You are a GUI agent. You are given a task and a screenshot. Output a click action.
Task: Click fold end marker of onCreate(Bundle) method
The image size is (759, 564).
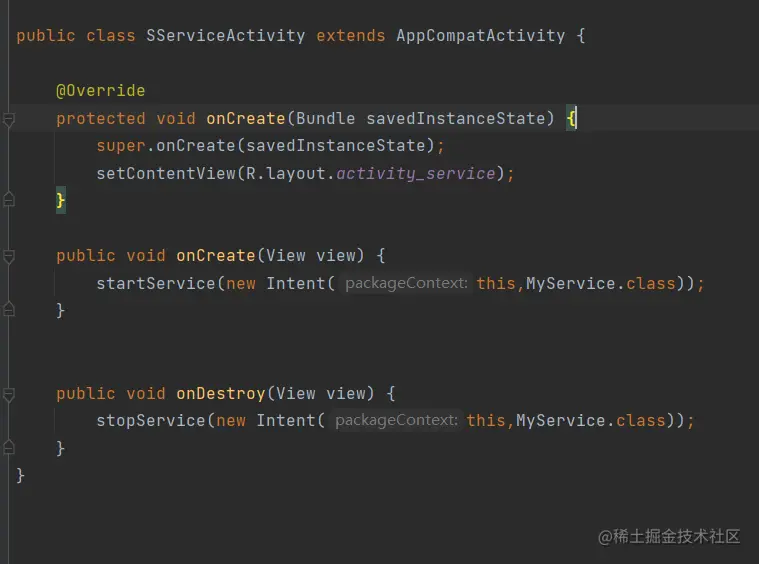pos(9,199)
